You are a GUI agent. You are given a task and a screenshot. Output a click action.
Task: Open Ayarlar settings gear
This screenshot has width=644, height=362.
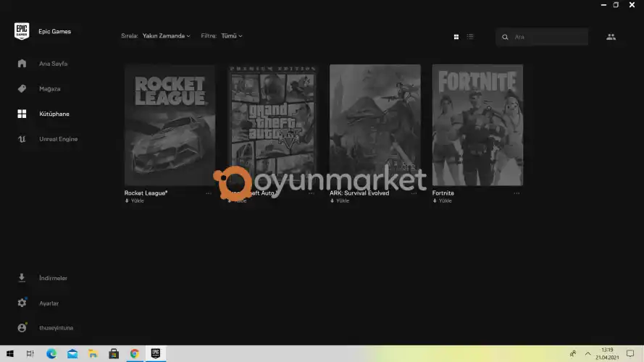[49, 303]
